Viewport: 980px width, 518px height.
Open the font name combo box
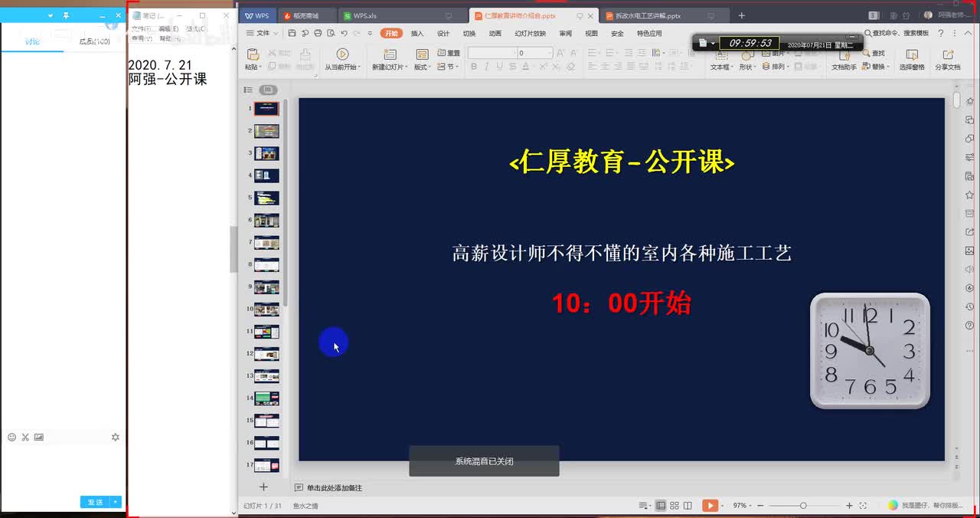click(x=491, y=53)
